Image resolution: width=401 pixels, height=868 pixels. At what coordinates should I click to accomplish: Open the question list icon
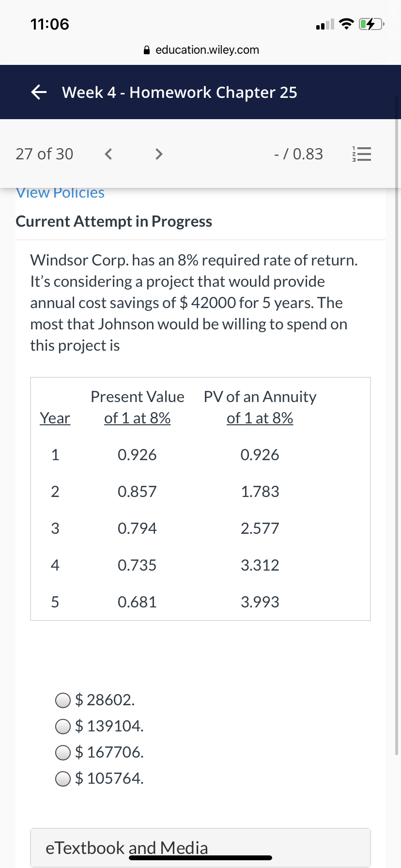pos(361,154)
